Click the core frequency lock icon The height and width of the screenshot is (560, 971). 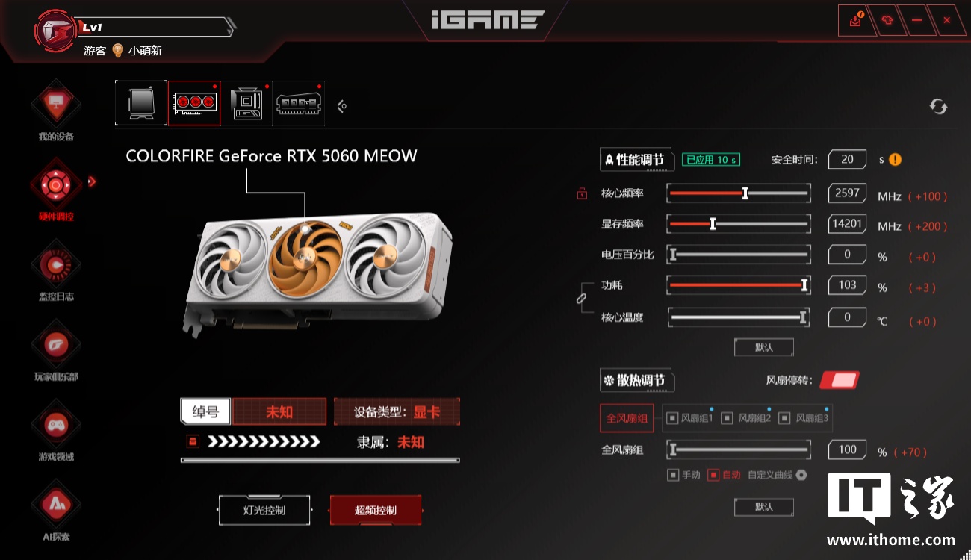(x=582, y=194)
